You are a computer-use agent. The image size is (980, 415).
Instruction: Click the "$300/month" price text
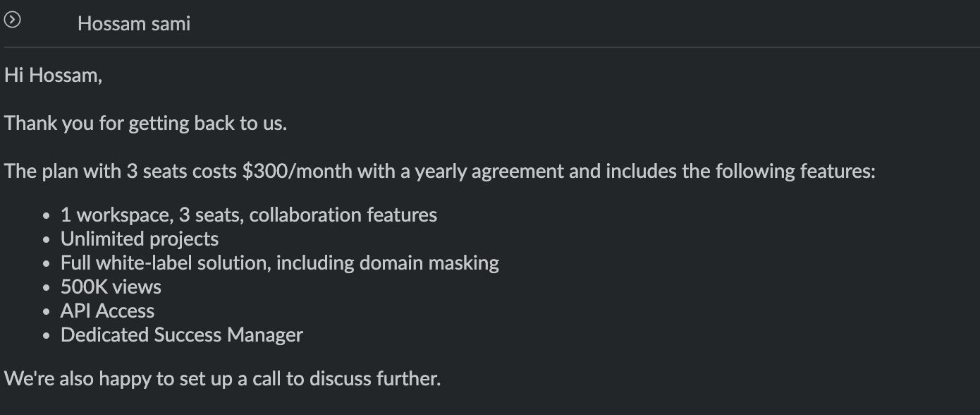297,172
